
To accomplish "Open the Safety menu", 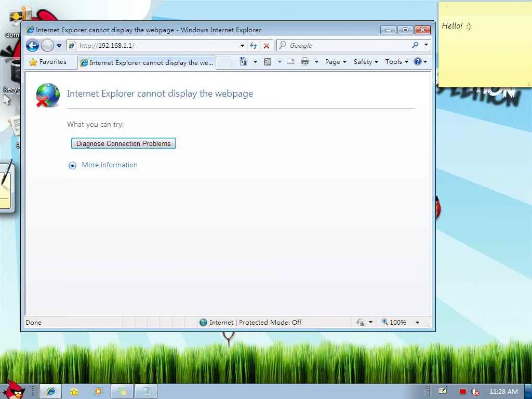I will pyautogui.click(x=366, y=62).
